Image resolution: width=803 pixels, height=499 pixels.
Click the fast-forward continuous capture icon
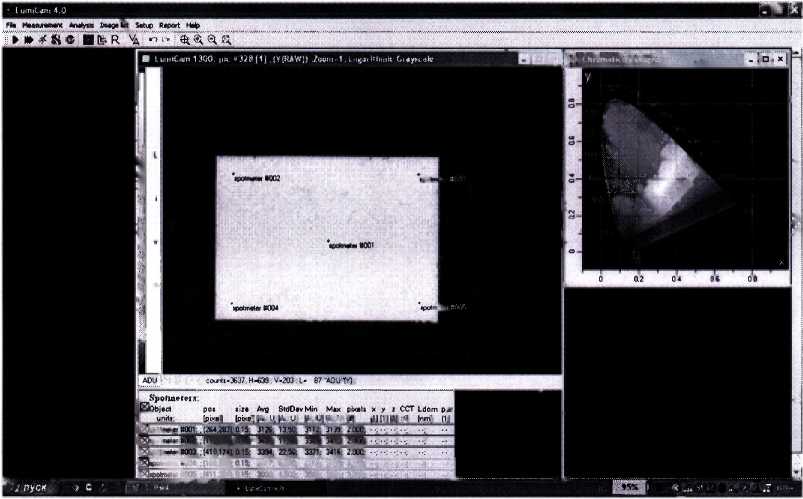[28, 40]
